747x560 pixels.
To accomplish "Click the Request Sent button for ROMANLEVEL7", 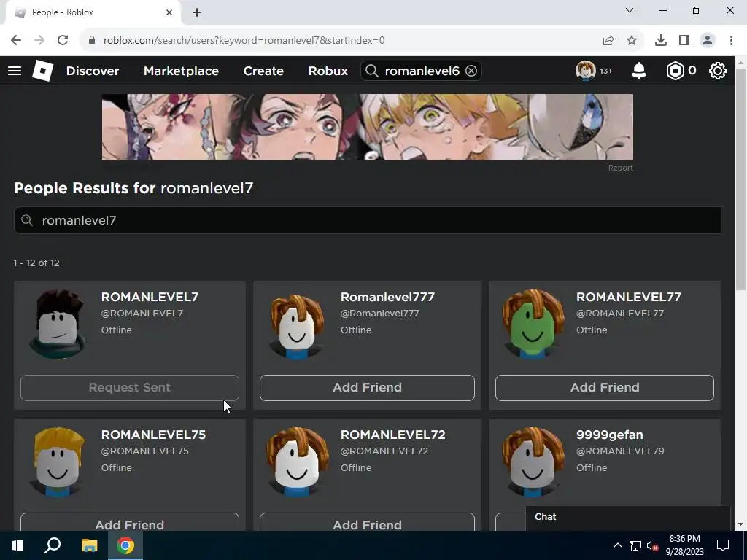I will [130, 388].
